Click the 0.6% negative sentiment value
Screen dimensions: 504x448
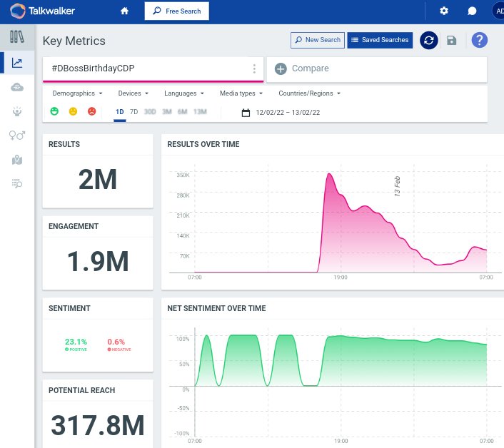pos(116,342)
